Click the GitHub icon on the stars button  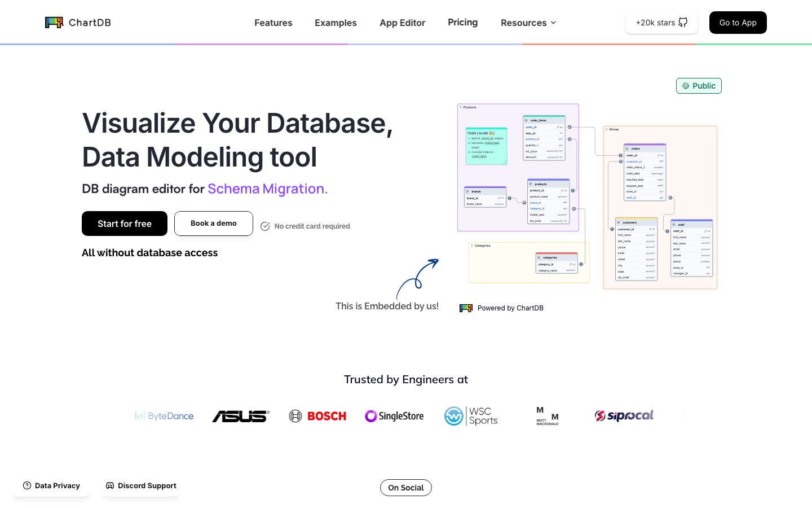point(683,22)
